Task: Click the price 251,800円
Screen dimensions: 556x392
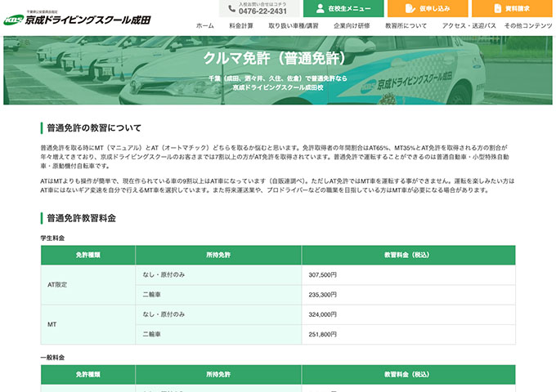Action: tap(323, 334)
